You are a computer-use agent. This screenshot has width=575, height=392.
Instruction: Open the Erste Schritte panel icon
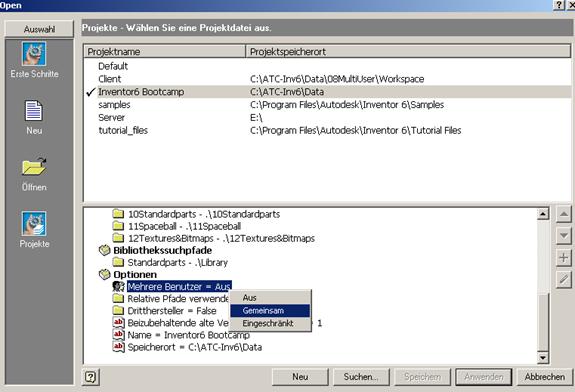tap(34, 54)
